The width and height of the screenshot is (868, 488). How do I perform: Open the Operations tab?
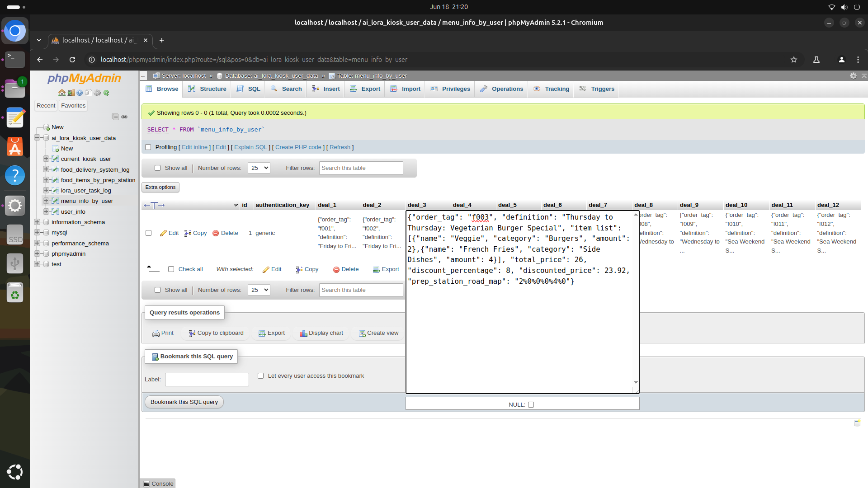point(502,89)
